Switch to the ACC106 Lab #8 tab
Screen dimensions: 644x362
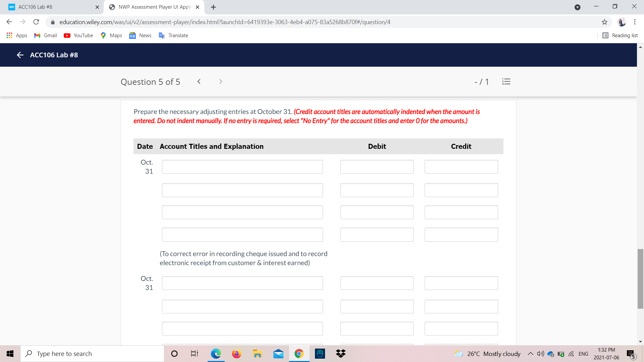tap(50, 7)
